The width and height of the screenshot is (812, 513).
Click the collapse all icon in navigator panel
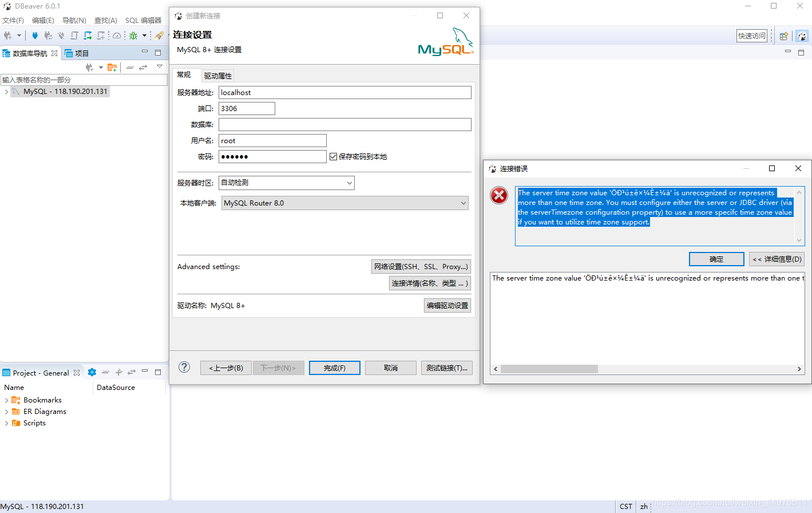coord(130,68)
